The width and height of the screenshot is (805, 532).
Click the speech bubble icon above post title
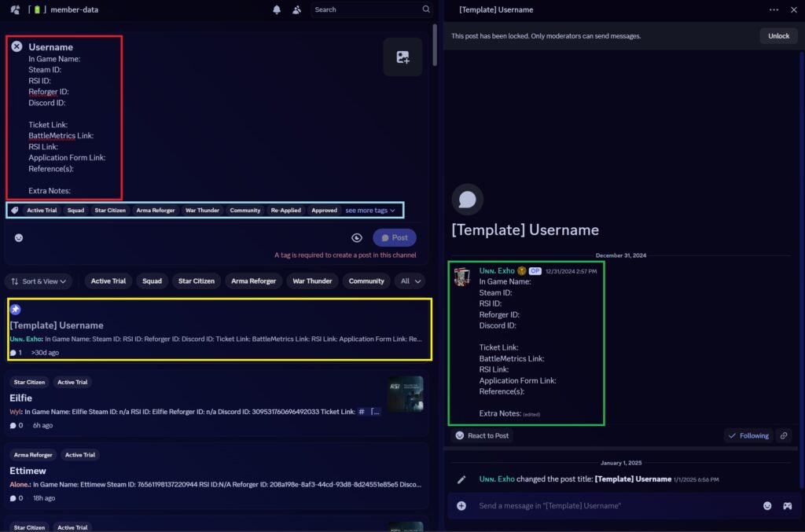[x=467, y=199]
